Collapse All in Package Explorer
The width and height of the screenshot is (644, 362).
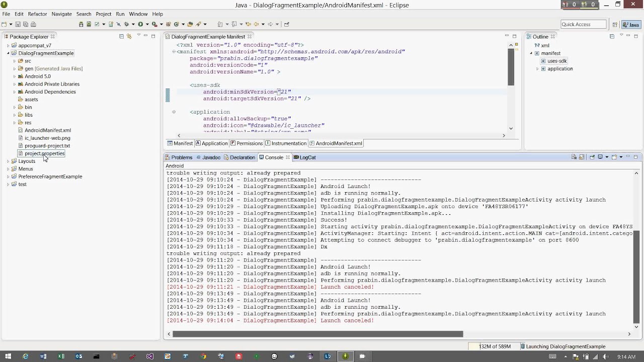pyautogui.click(x=121, y=36)
